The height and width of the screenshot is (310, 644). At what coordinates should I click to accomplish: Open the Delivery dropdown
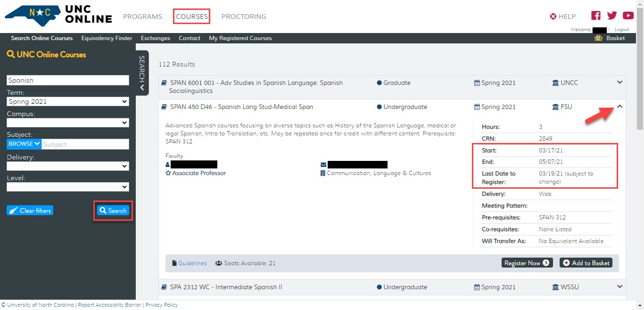[68, 166]
